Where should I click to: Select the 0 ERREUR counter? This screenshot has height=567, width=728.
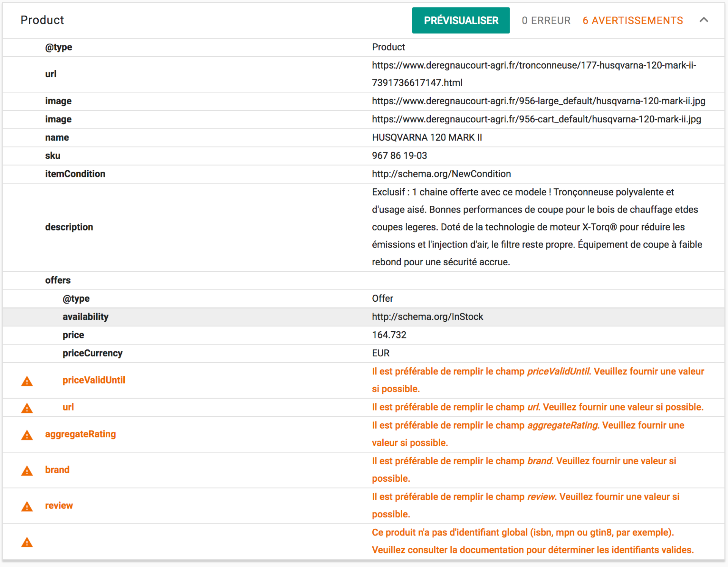click(546, 20)
